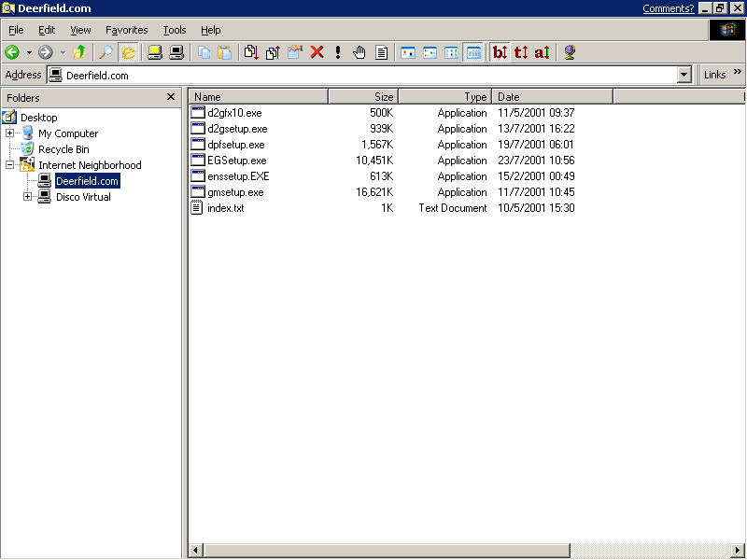The width and height of the screenshot is (747, 560).
Task: Expand the My Computer tree node
Action: pos(10,133)
